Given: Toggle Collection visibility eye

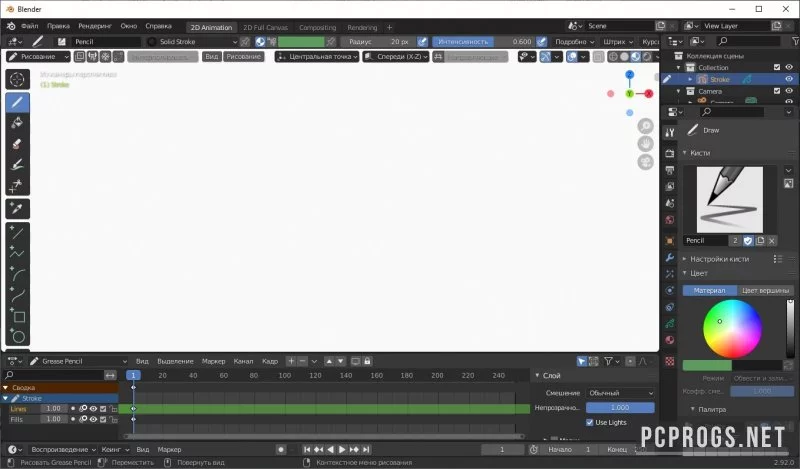Looking at the screenshot, I should 789,67.
